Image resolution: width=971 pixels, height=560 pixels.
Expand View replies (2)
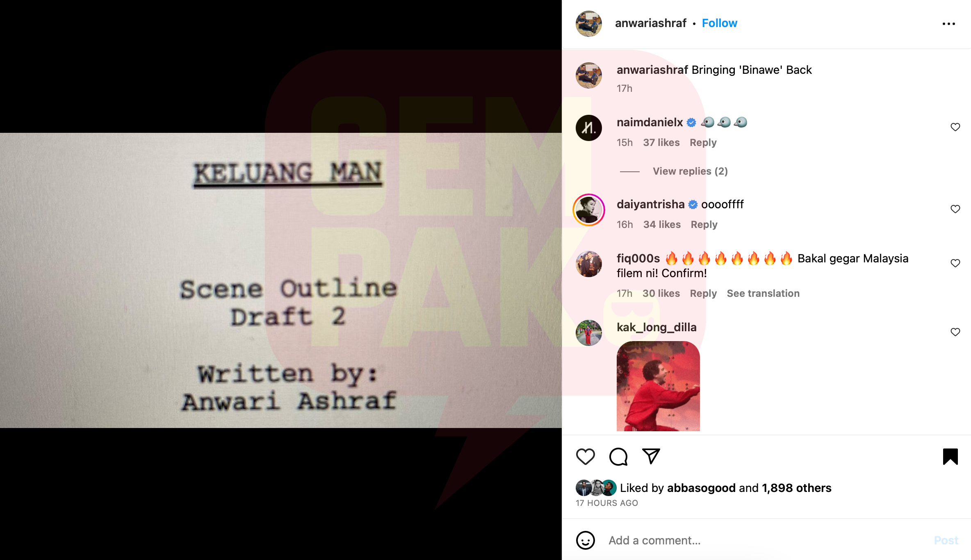coord(690,171)
